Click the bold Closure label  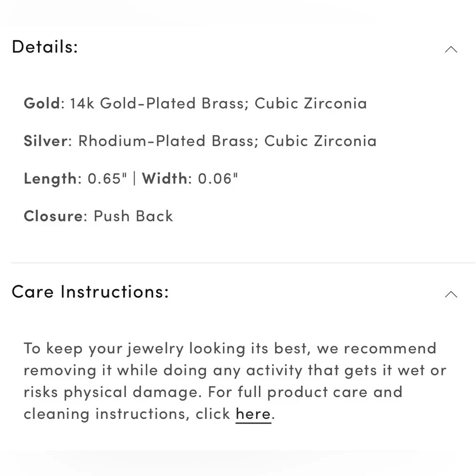(53, 216)
